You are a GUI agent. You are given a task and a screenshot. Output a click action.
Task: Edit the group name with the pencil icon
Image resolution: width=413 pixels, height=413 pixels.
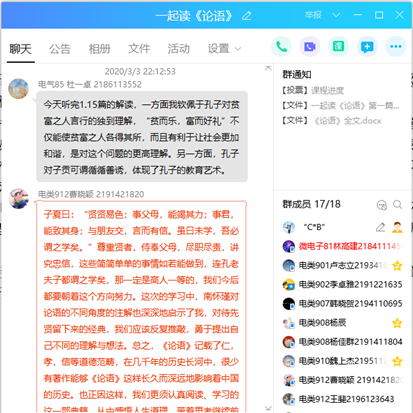247,16
